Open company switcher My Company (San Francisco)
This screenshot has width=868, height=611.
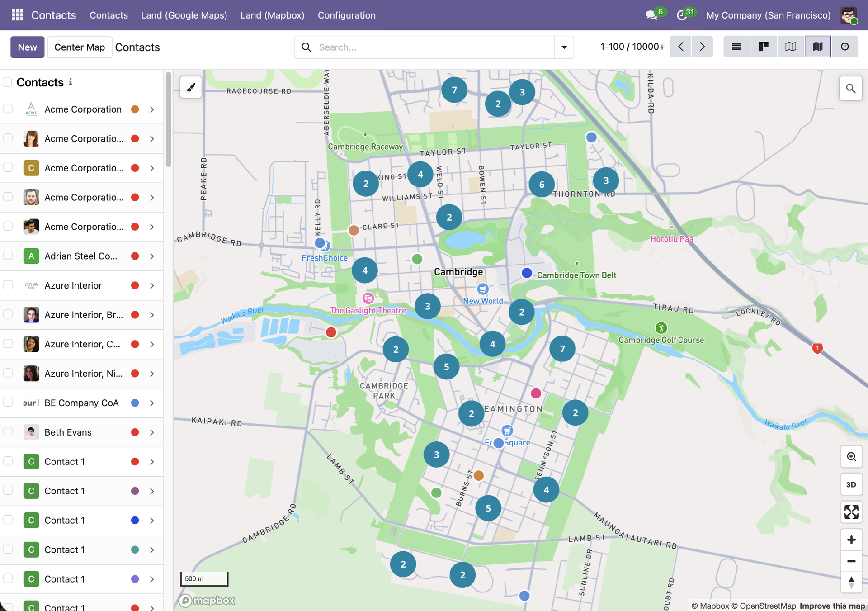(x=768, y=15)
